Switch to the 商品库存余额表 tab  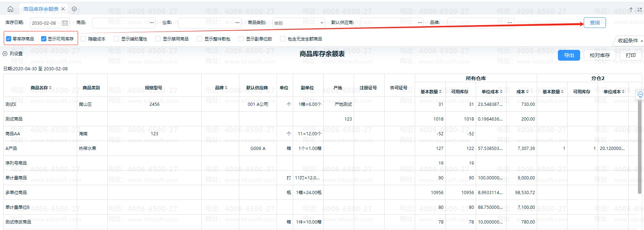[41, 9]
